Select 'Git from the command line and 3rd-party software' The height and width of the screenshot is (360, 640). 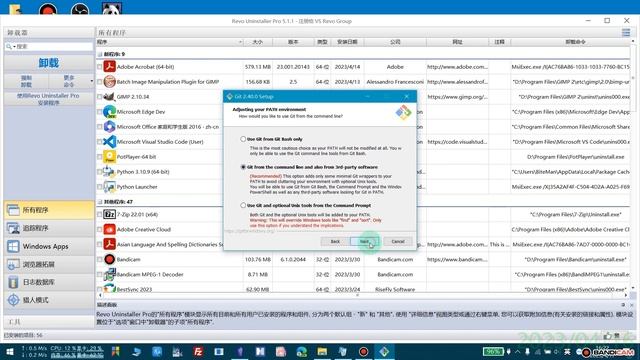[243, 167]
